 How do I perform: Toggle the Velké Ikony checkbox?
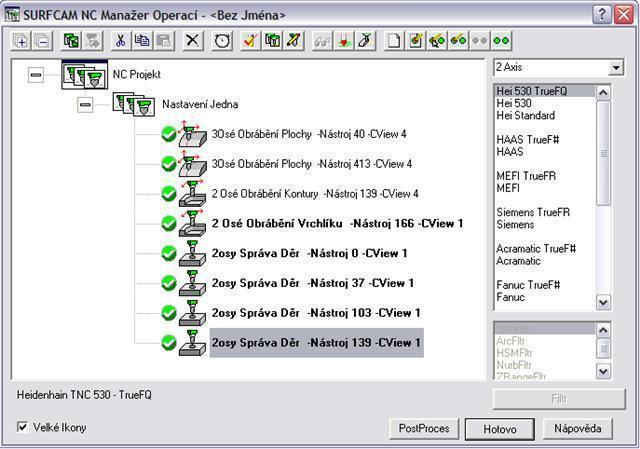coord(22,427)
